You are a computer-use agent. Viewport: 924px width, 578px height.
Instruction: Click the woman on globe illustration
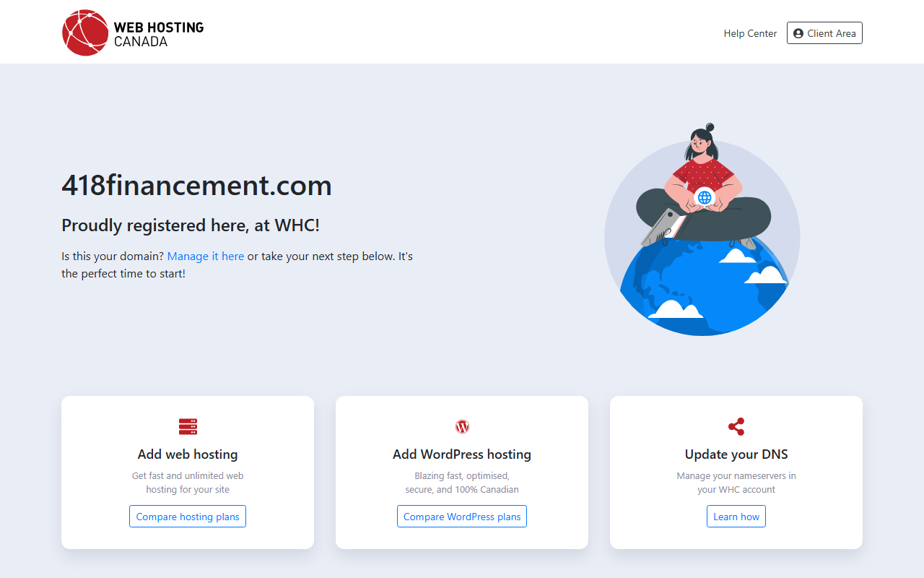702,230
